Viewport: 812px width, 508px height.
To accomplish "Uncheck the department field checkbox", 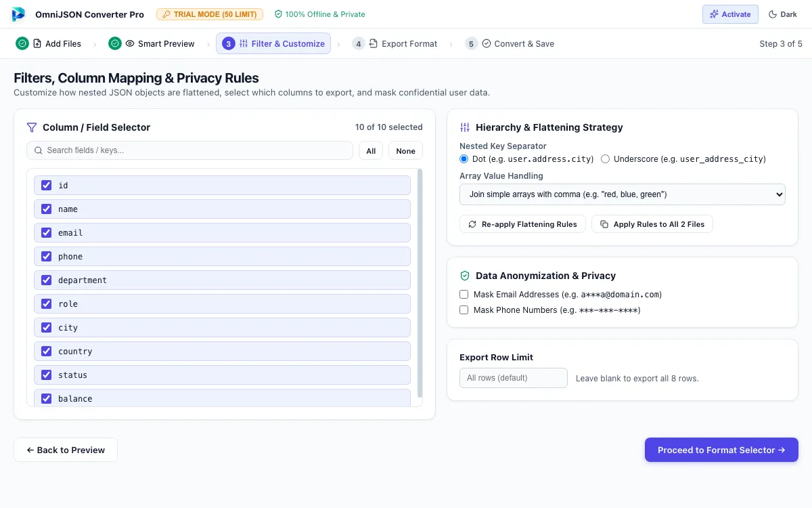I will (x=47, y=280).
